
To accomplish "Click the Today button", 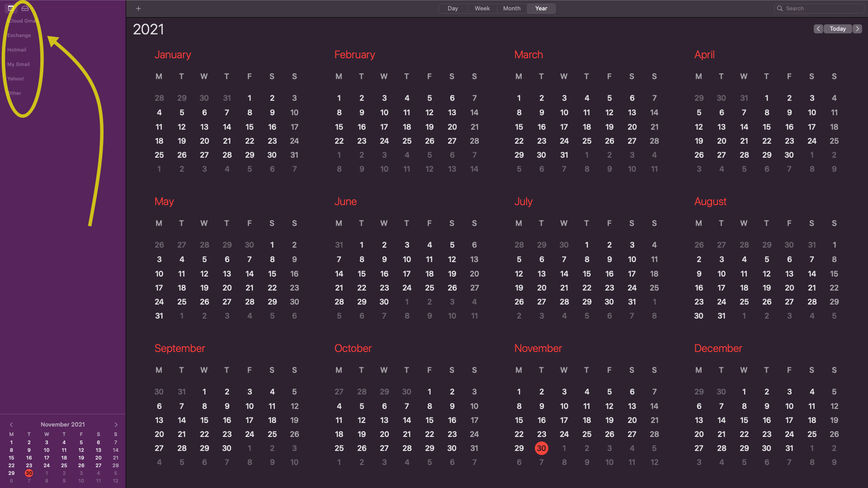I will (838, 29).
